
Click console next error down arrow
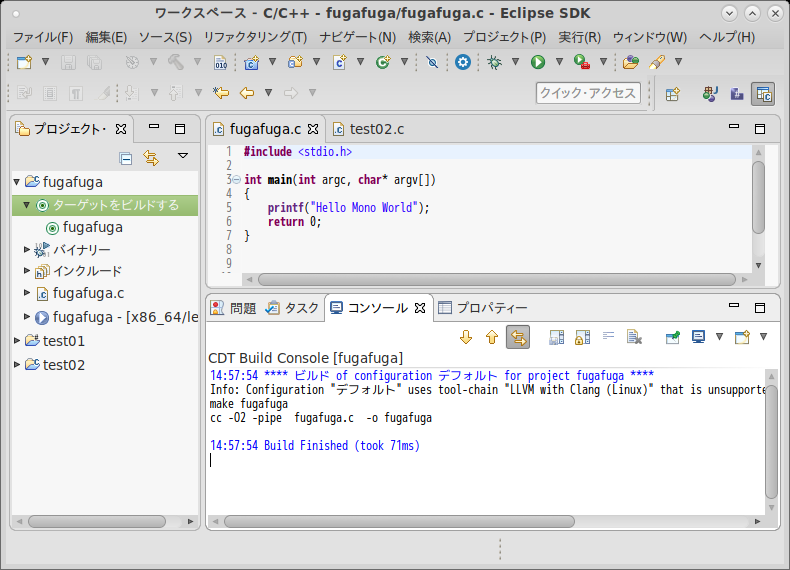pos(466,337)
